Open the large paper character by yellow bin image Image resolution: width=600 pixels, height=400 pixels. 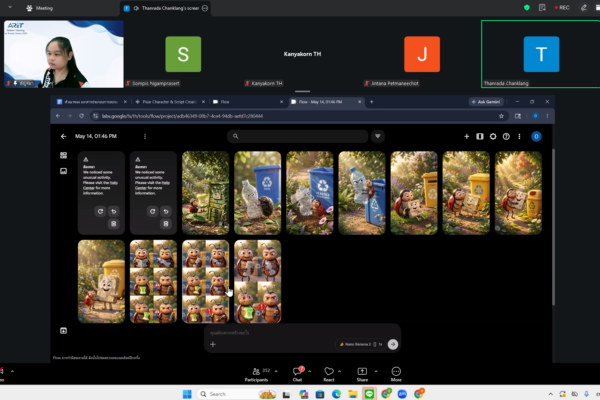[x=101, y=281]
